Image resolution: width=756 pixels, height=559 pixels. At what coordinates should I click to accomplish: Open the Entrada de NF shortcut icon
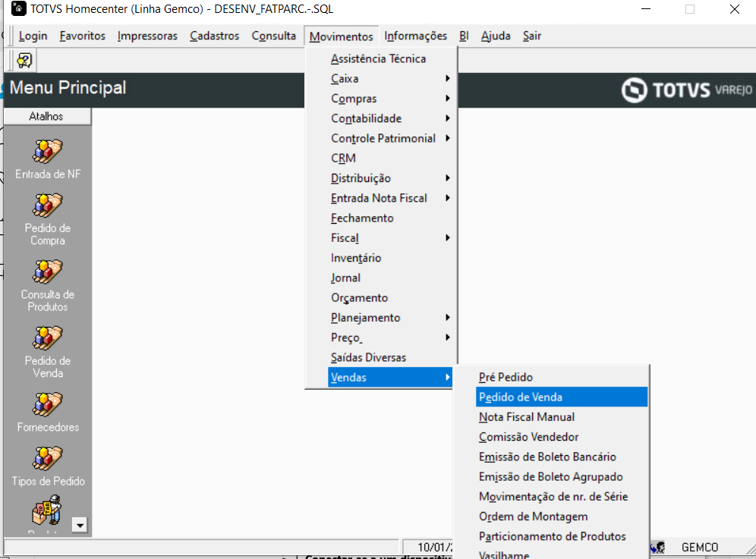click(x=47, y=151)
